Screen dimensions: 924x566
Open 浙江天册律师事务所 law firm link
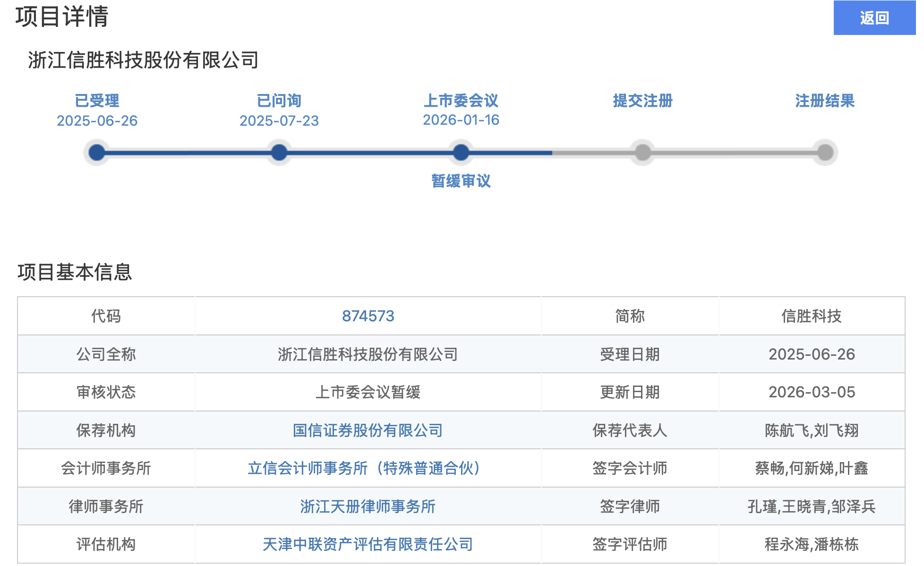(368, 506)
